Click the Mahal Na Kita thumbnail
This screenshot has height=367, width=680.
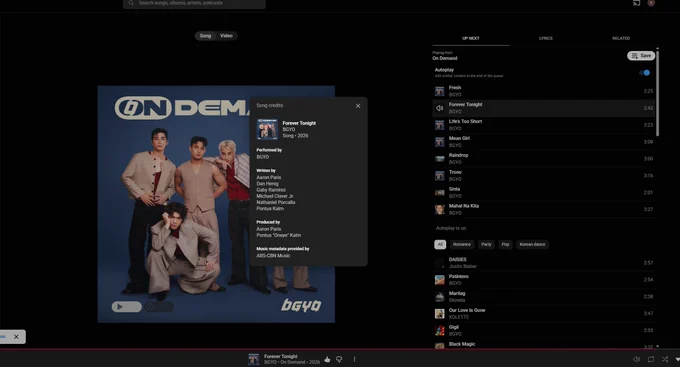(x=440, y=210)
